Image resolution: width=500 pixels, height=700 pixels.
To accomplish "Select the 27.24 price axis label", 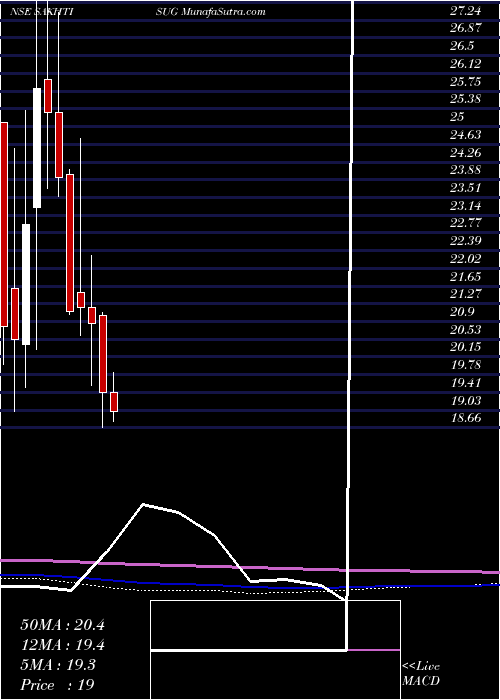I will 466,11.
